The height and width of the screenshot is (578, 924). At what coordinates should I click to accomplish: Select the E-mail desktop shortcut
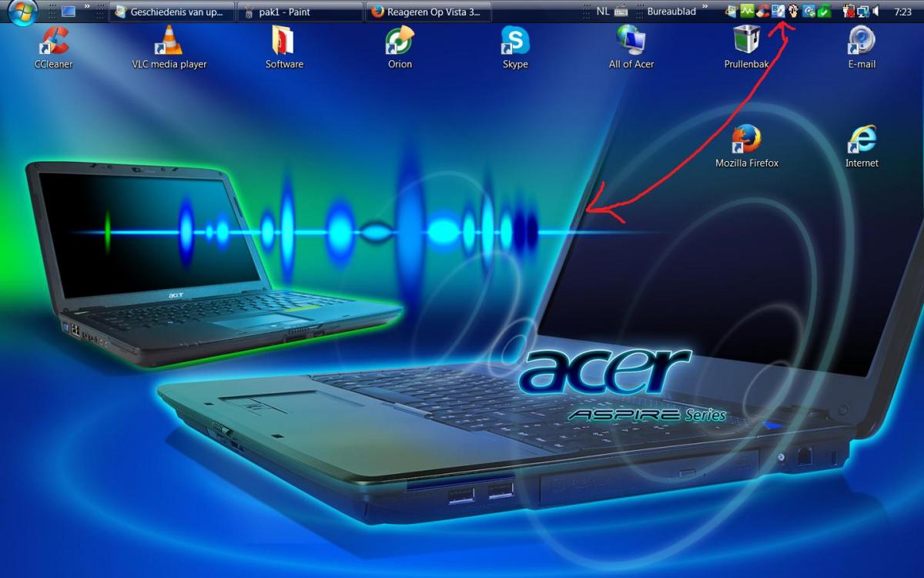pyautogui.click(x=862, y=47)
